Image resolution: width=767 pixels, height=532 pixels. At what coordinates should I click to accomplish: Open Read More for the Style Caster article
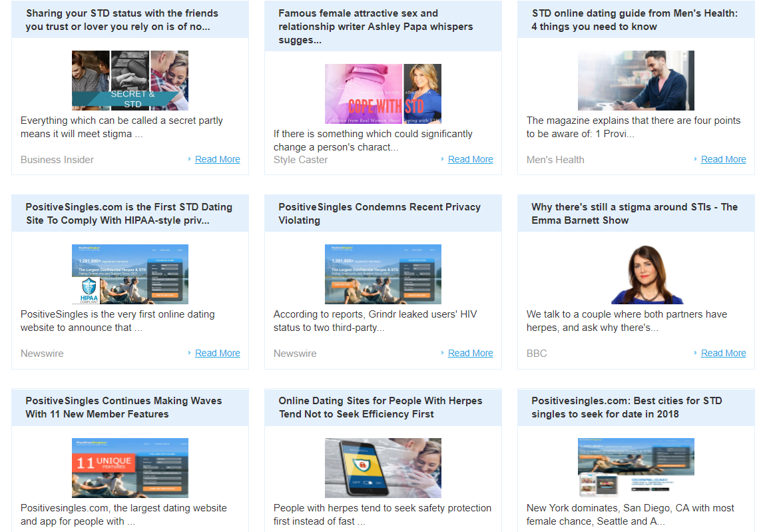(x=470, y=159)
